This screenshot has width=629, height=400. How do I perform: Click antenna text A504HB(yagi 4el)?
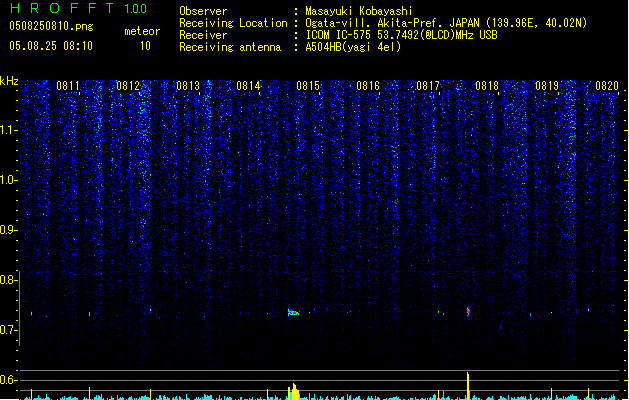click(x=353, y=47)
